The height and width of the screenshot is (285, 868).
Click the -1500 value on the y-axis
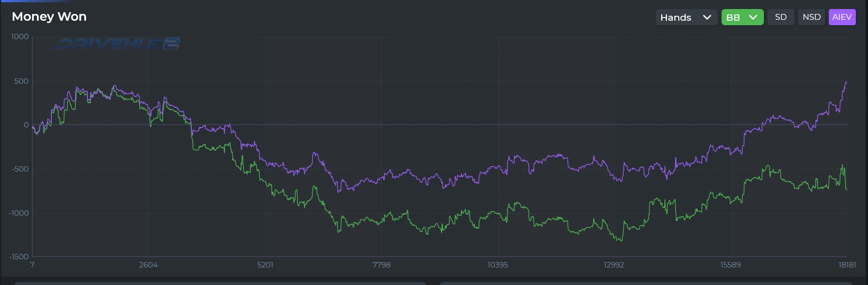coord(18,257)
